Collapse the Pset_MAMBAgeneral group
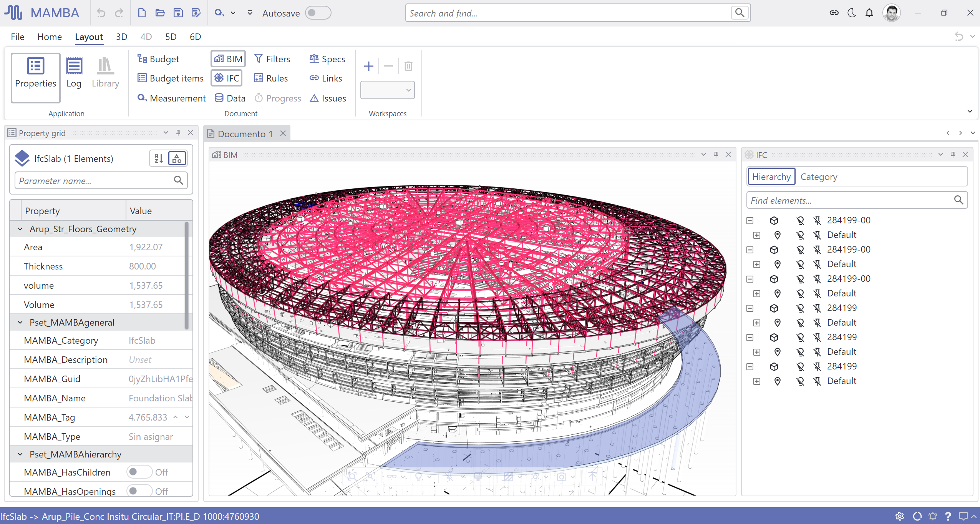 tap(20, 322)
